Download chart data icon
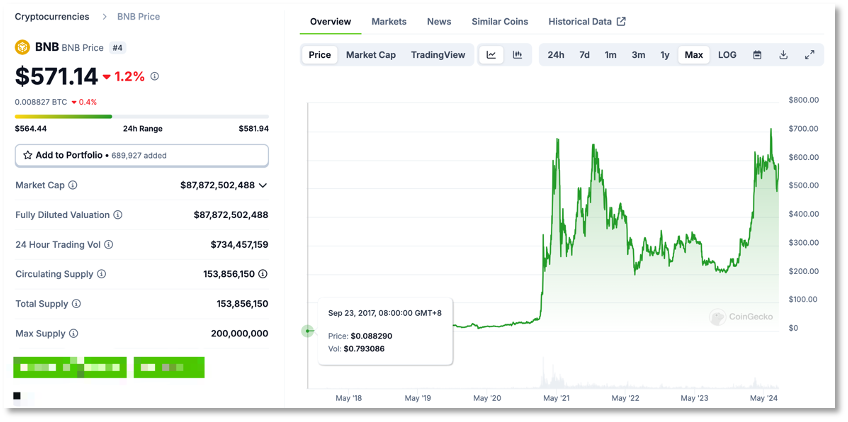The image size is (848, 422). pyautogui.click(x=783, y=55)
